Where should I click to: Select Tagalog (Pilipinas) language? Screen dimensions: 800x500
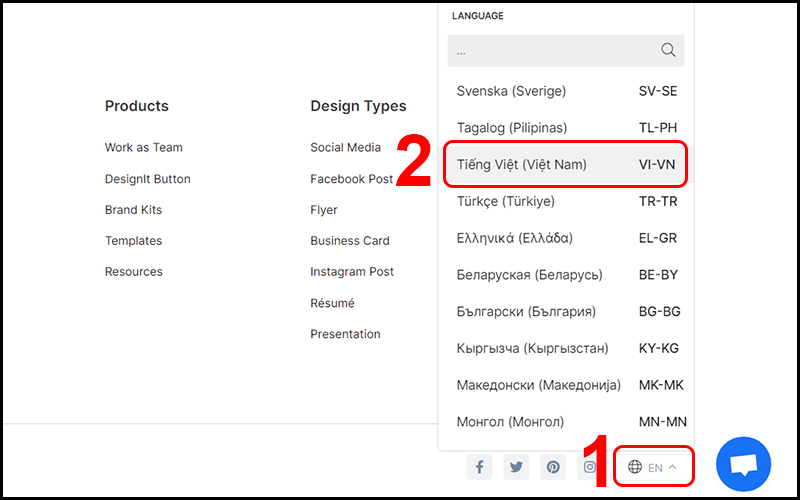click(566, 128)
